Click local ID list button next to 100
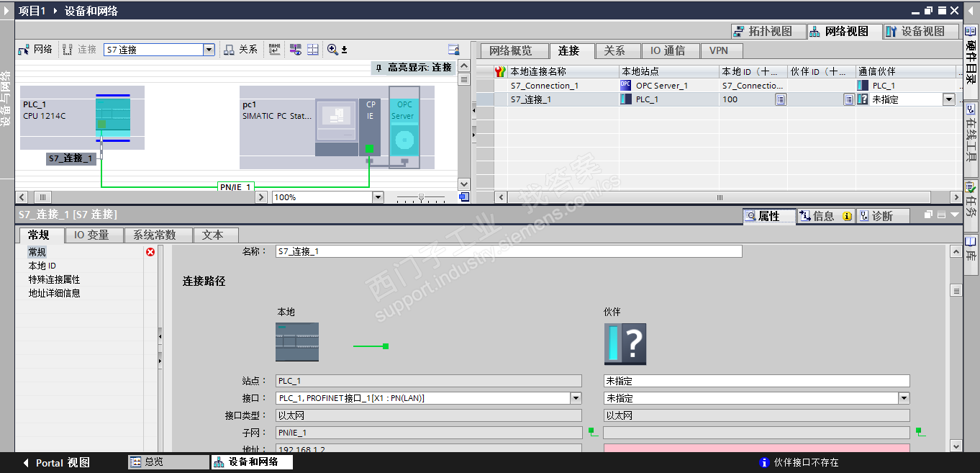The image size is (980, 473). click(780, 99)
